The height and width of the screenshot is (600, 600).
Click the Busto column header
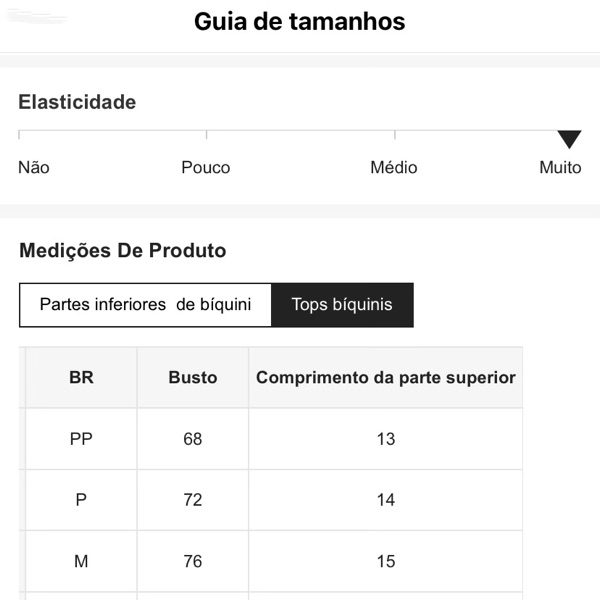click(x=193, y=377)
